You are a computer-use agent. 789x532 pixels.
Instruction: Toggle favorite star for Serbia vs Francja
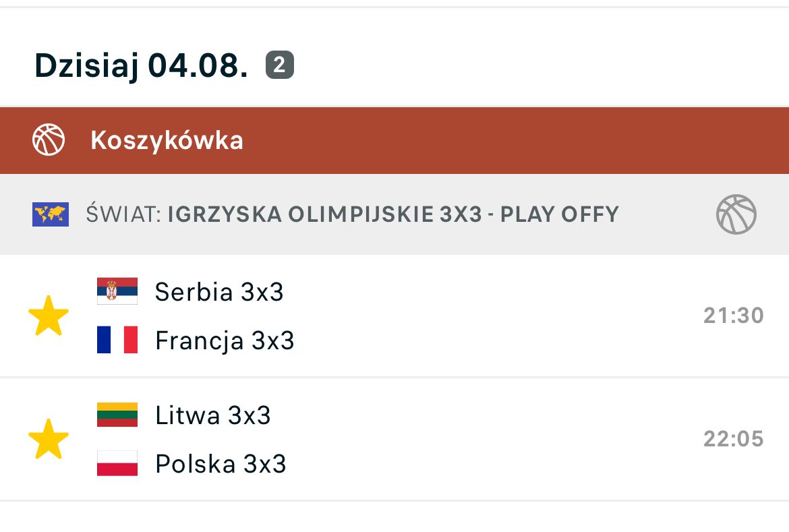click(x=49, y=316)
